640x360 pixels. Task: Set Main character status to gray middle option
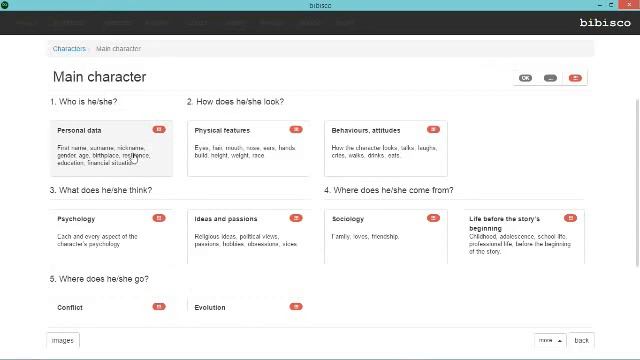coord(550,78)
